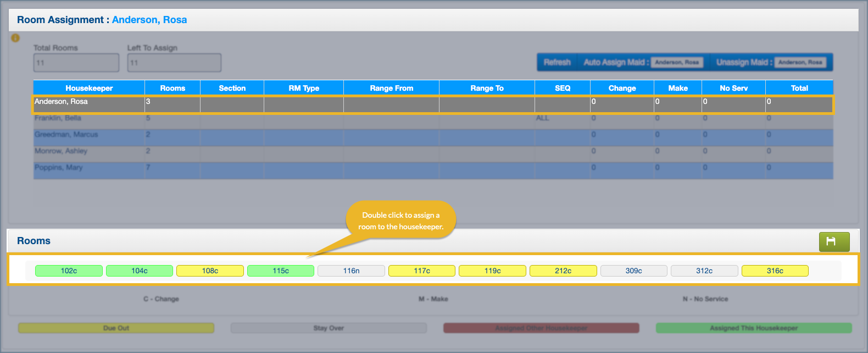The height and width of the screenshot is (353, 868).
Task: Select room 102c
Action: pyautogui.click(x=69, y=271)
